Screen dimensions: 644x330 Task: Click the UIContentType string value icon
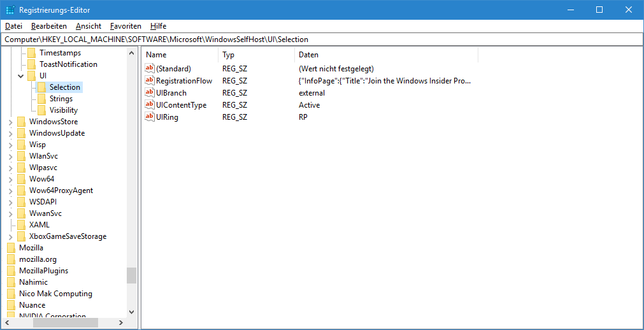150,104
